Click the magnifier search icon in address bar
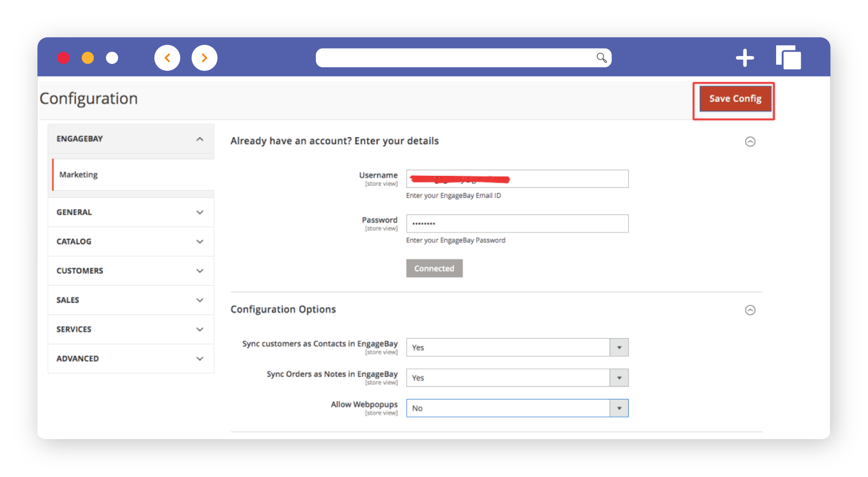 601,58
